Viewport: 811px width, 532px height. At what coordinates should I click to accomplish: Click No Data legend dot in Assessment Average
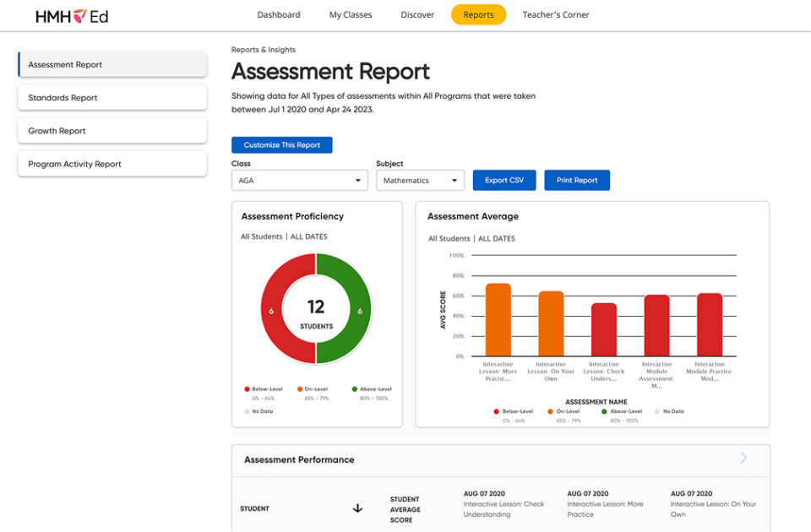pyautogui.click(x=657, y=411)
